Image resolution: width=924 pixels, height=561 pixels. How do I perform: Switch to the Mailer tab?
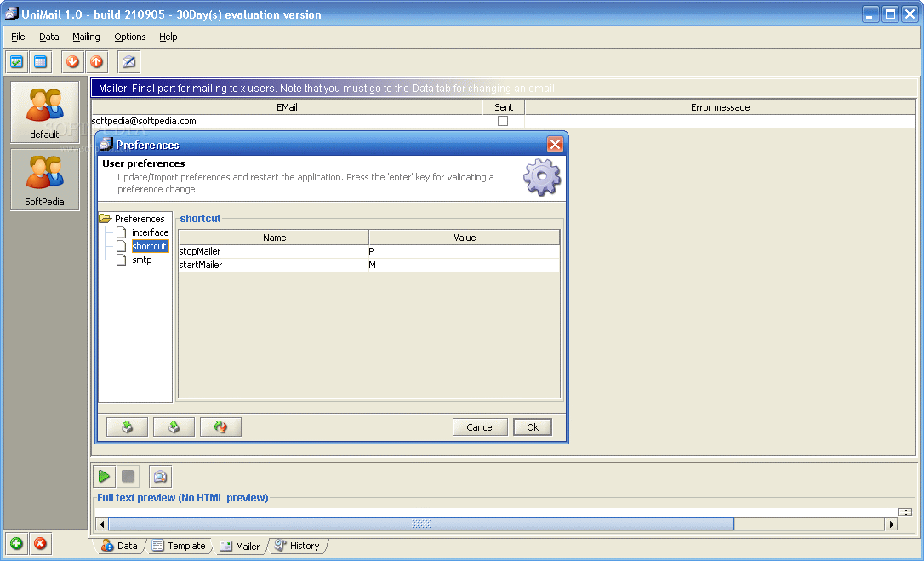tap(240, 547)
